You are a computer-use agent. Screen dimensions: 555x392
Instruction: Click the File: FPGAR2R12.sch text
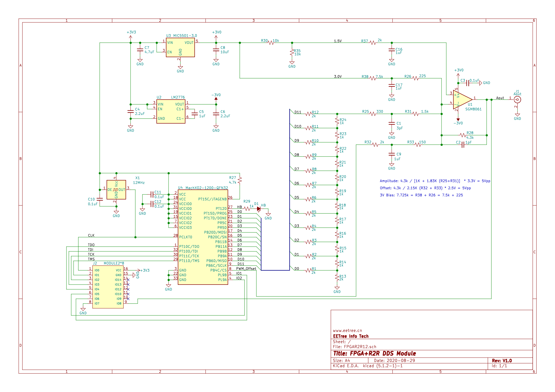(354, 347)
